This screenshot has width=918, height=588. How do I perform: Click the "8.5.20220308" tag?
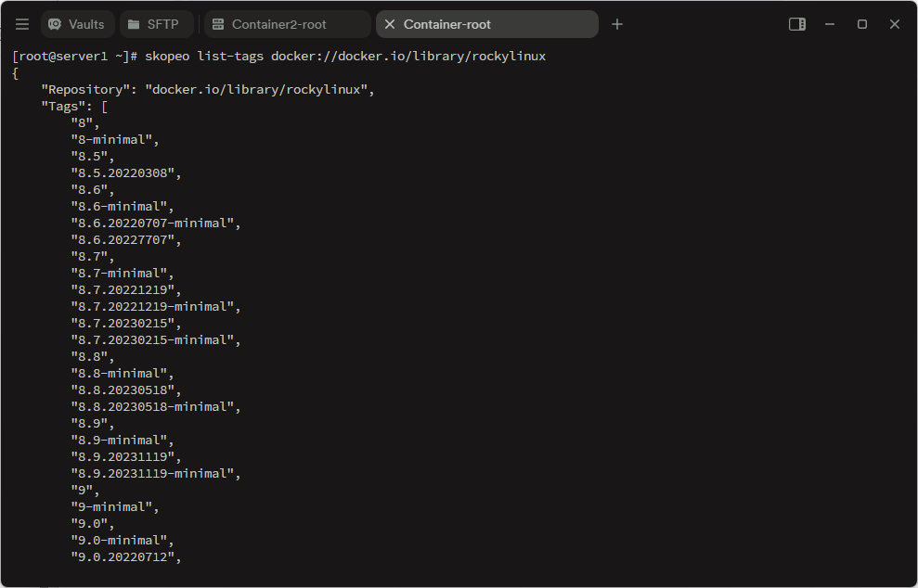click(126, 173)
